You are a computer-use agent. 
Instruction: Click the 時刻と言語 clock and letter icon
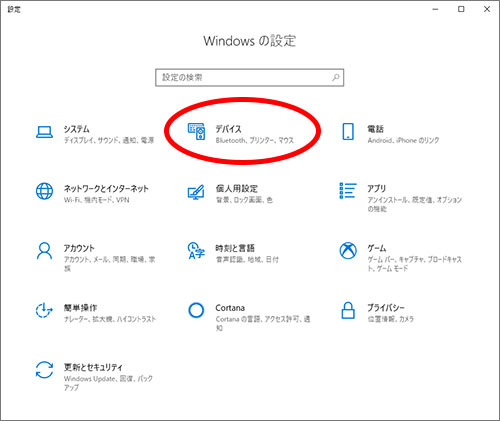coord(196,251)
